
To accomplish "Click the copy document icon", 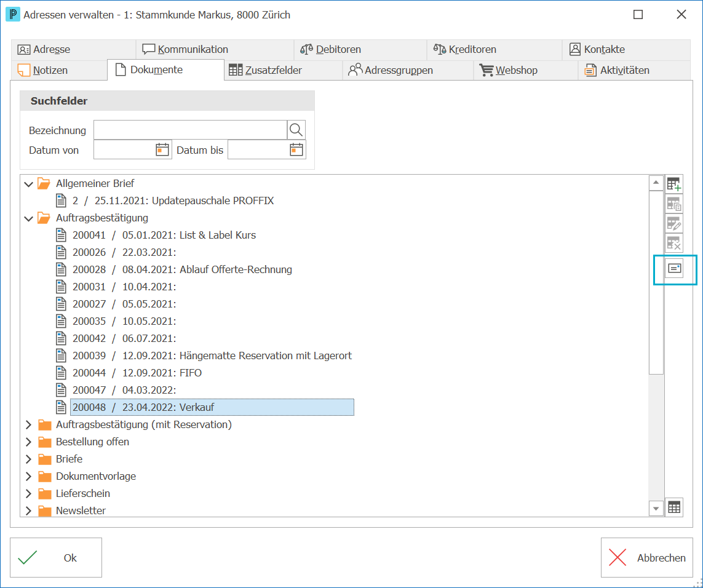I will pyautogui.click(x=674, y=204).
